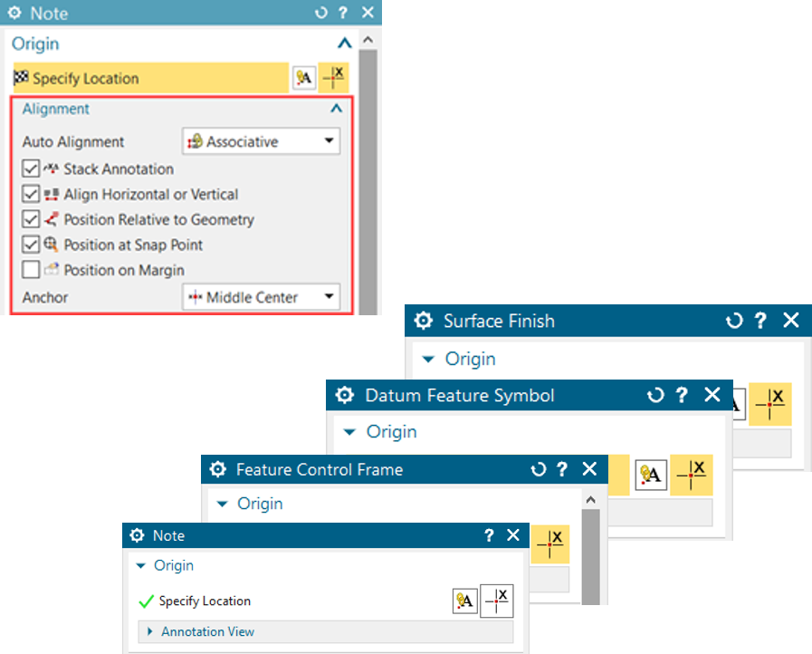Image resolution: width=812 pixels, height=654 pixels.
Task: Open the Auto Alignment Associative dropdown
Action: [261, 141]
